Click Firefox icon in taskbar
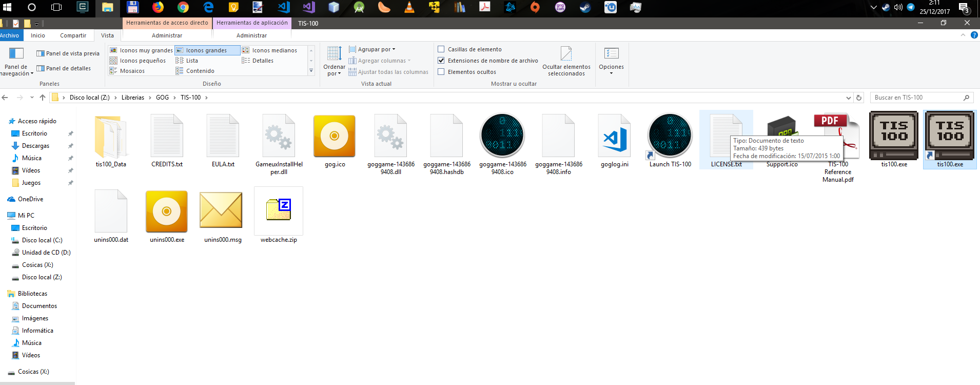 158,7
